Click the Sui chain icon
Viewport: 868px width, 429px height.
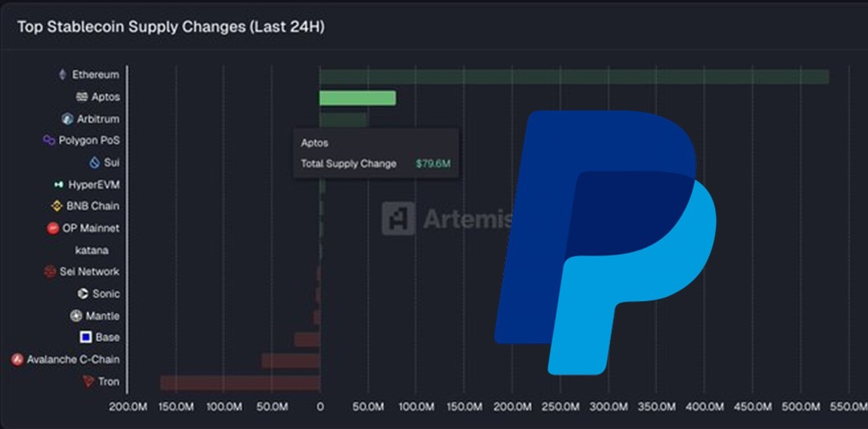(95, 162)
